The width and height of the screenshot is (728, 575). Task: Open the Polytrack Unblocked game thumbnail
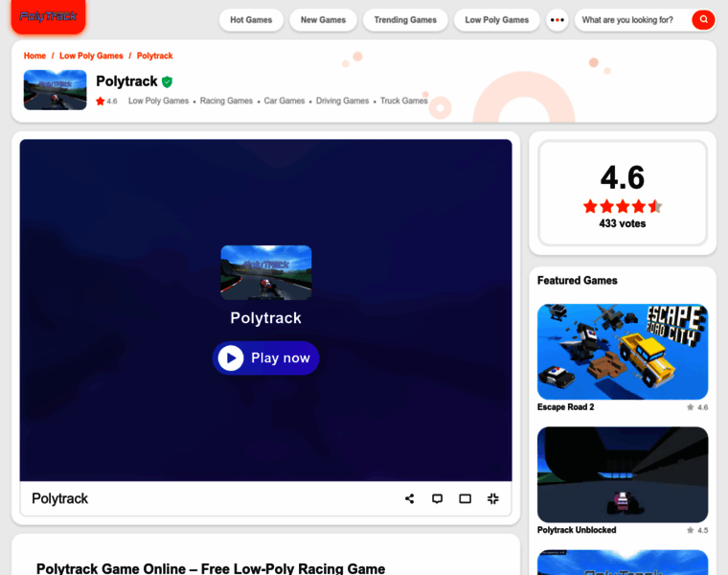(623, 474)
